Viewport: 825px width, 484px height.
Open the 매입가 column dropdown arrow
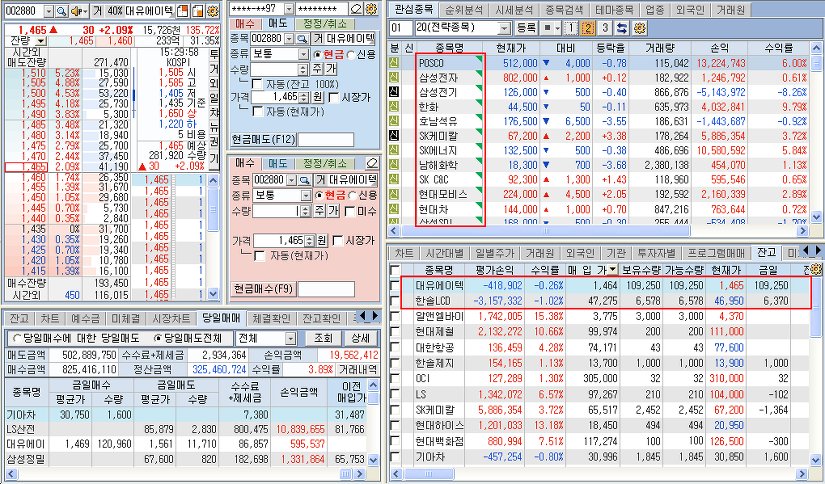point(612,270)
